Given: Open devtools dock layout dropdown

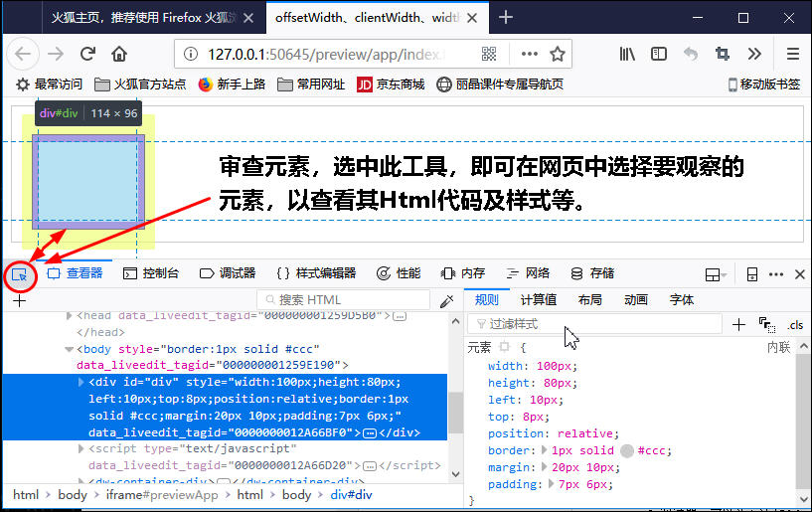Looking at the screenshot, I should (x=716, y=274).
